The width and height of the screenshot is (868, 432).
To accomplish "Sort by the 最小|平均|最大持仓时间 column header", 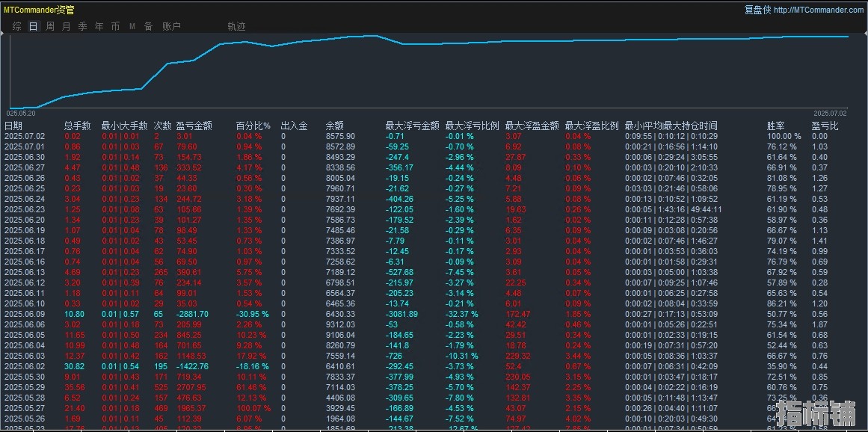I will coord(671,126).
